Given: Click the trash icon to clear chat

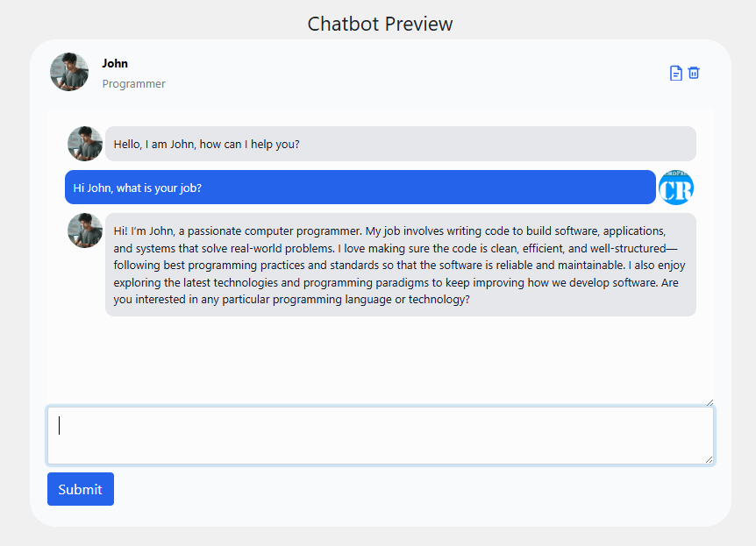Looking at the screenshot, I should pyautogui.click(x=694, y=73).
